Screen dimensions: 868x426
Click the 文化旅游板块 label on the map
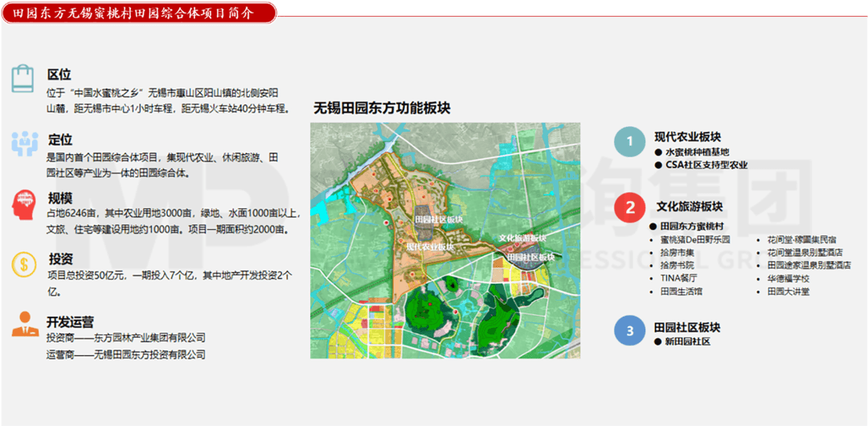point(522,238)
